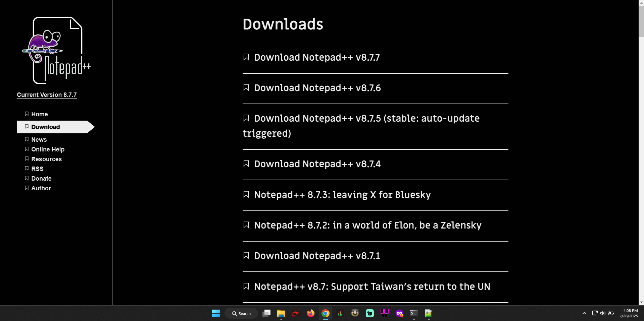The height and width of the screenshot is (321, 644).
Task: Open the red dragon taskbar app
Action: tap(296, 313)
